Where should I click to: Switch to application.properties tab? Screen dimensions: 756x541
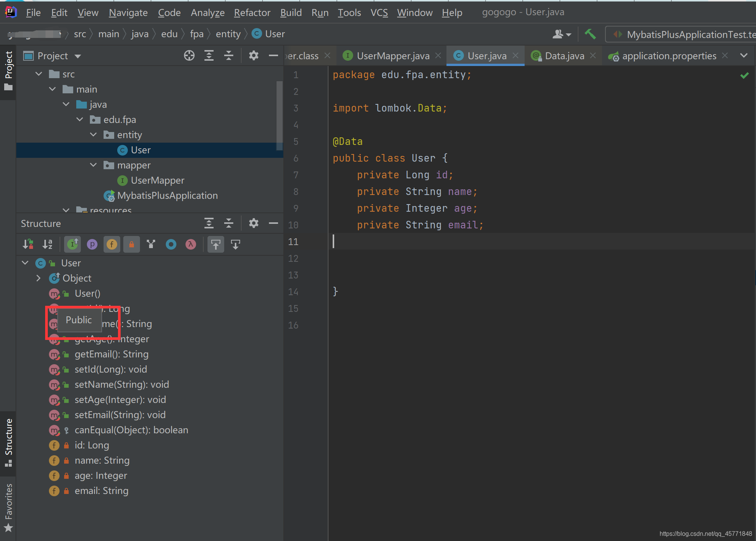coord(669,56)
